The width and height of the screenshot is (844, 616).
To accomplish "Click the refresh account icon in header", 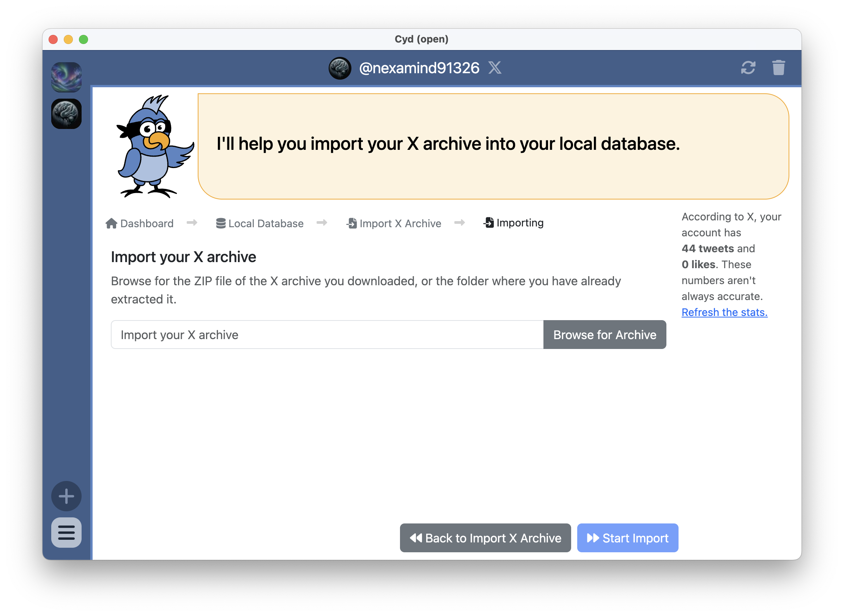I will [748, 68].
